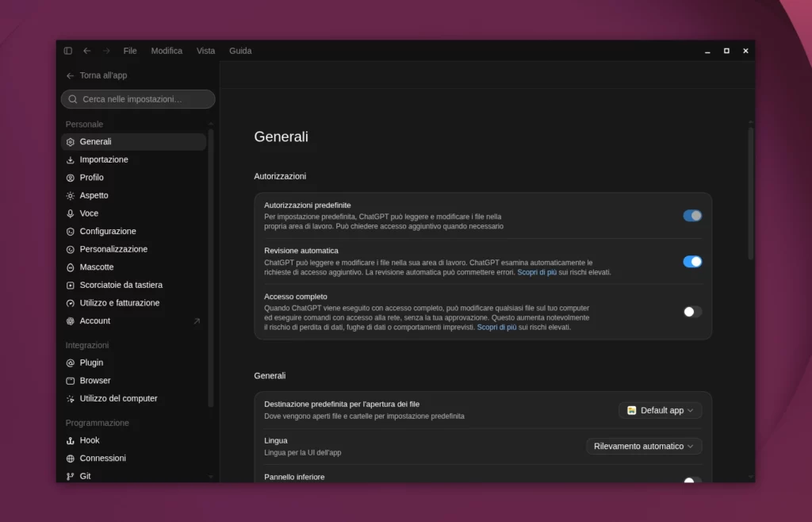Toggle Autorizzazioni predefinite switch
The image size is (812, 522).
[692, 216]
